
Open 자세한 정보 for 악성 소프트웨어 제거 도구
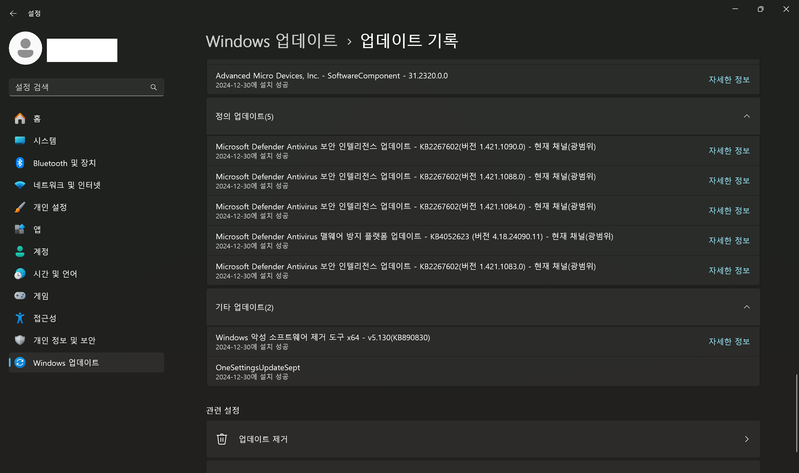[729, 341]
